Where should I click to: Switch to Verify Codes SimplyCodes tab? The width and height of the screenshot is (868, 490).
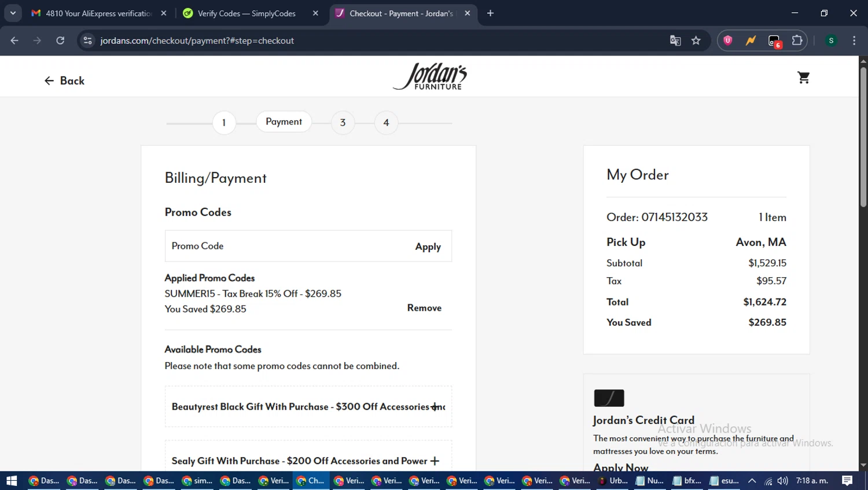coord(246,13)
